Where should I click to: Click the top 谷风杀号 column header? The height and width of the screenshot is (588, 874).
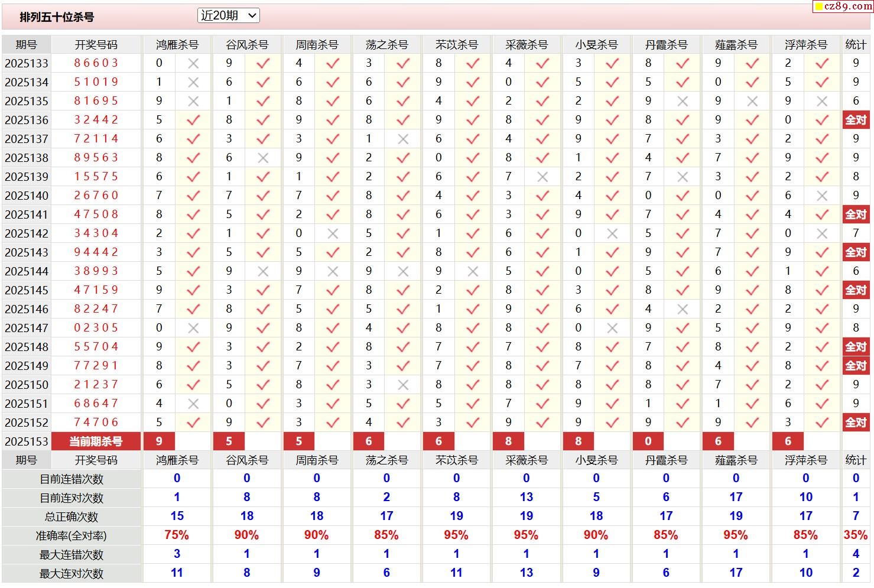pos(247,45)
